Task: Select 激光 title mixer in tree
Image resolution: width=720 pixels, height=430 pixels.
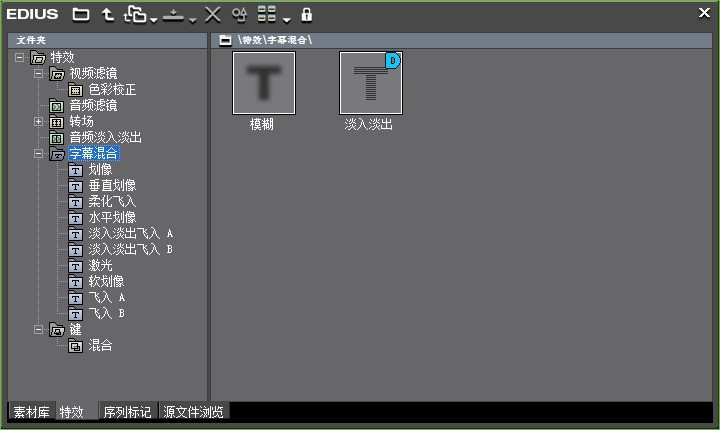Action: click(100, 266)
